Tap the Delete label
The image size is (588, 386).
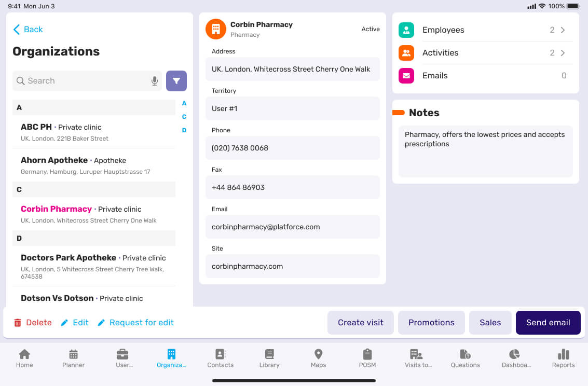[38, 323]
